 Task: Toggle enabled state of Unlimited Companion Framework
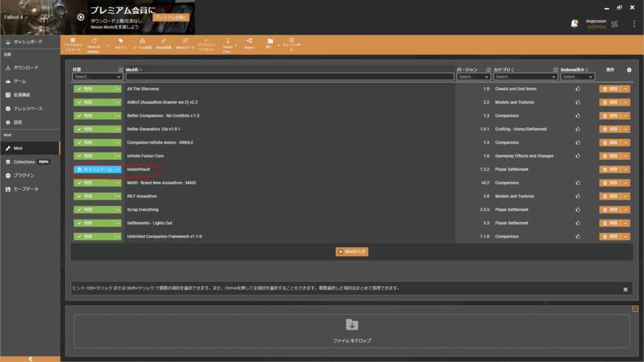[x=94, y=237]
